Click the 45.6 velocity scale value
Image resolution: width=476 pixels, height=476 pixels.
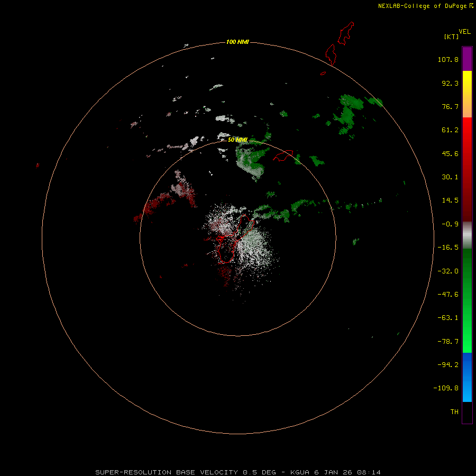point(450,153)
